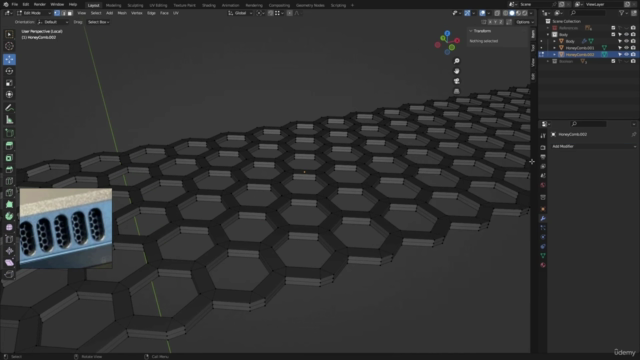Toggle proportional editing in header
The image size is (640, 360).
pyautogui.click(x=289, y=13)
